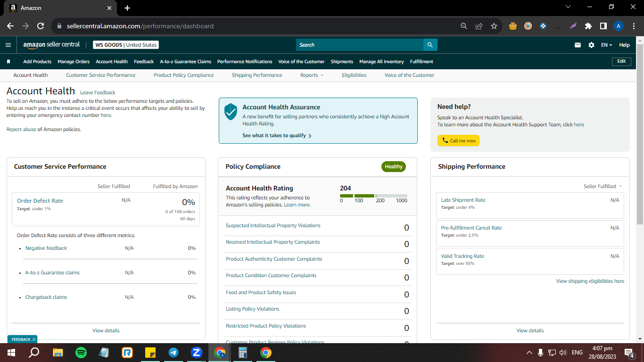Image resolution: width=644 pixels, height=362 pixels.
Task: Click See what it takes to qualify
Action: [277, 135]
